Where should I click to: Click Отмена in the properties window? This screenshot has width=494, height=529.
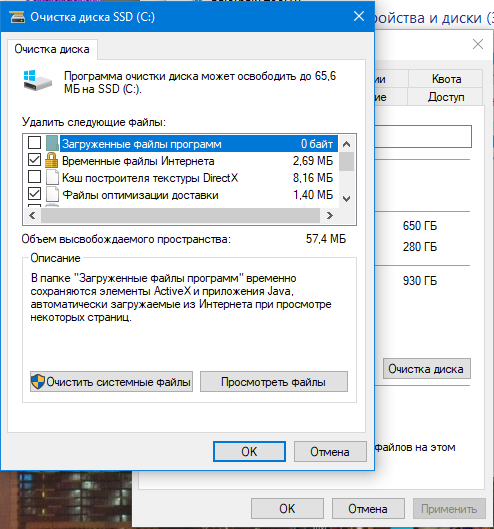[368, 508]
